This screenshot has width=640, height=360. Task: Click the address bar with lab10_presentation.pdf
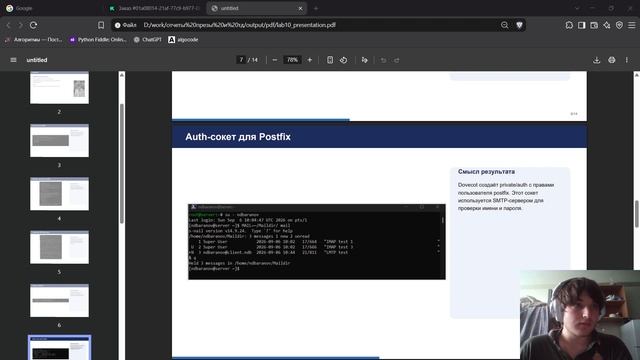tap(318, 25)
